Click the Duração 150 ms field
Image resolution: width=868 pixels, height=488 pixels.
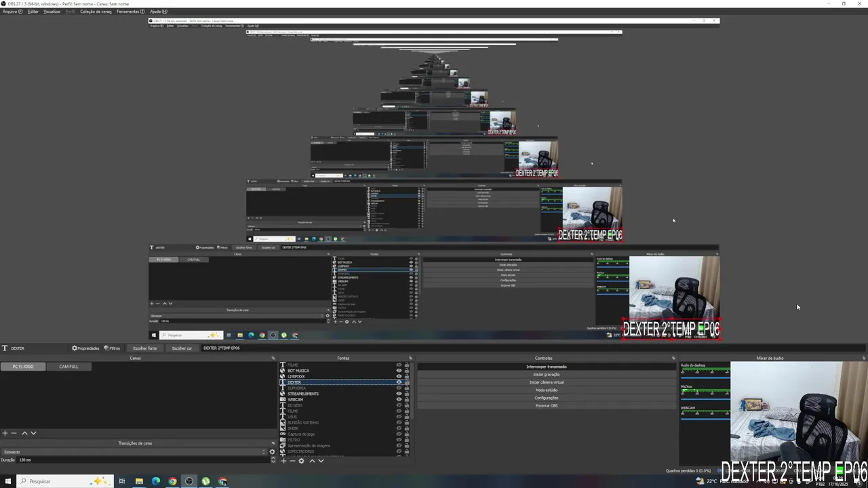[x=142, y=460]
